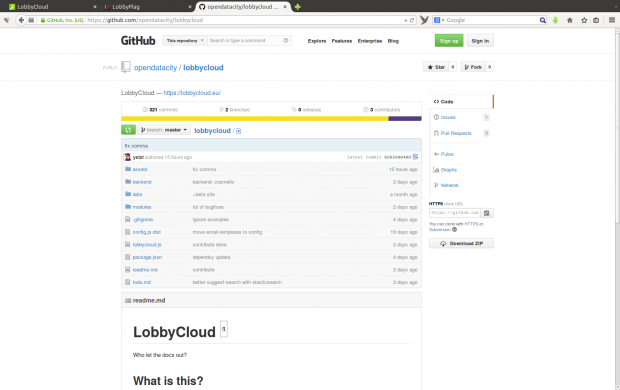This screenshot has width=620, height=390.
Task: Open the modules folder
Action: click(x=142, y=207)
